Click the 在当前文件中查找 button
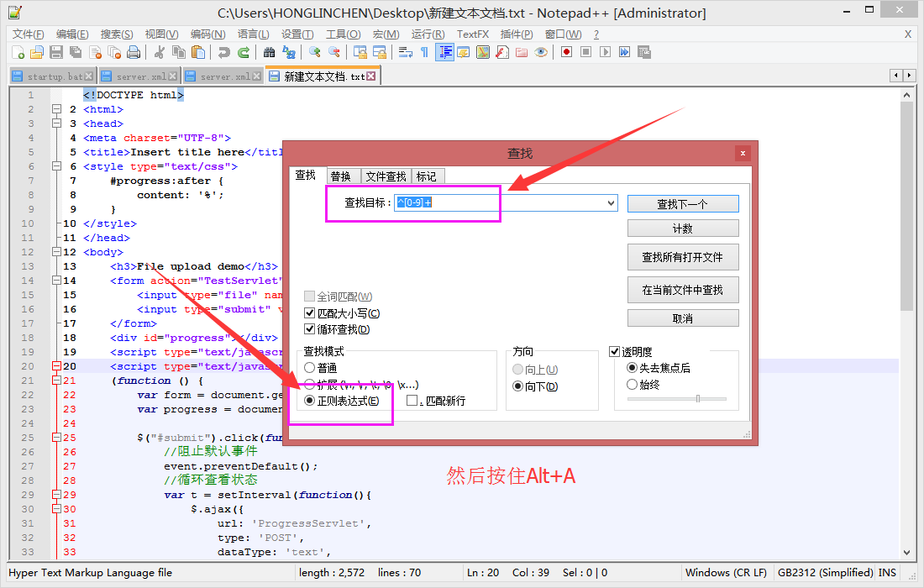This screenshot has width=924, height=588. coord(683,290)
